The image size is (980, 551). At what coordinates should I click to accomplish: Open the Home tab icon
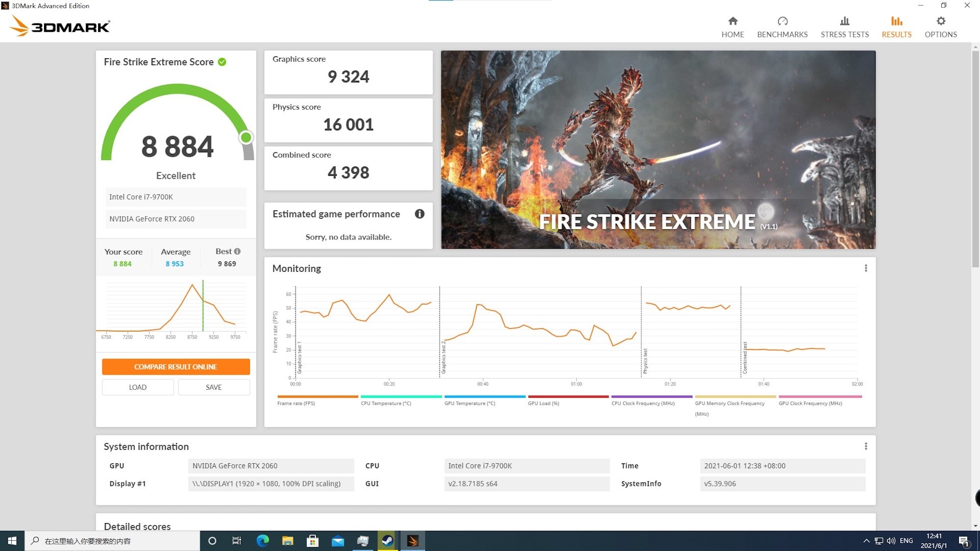point(733,21)
